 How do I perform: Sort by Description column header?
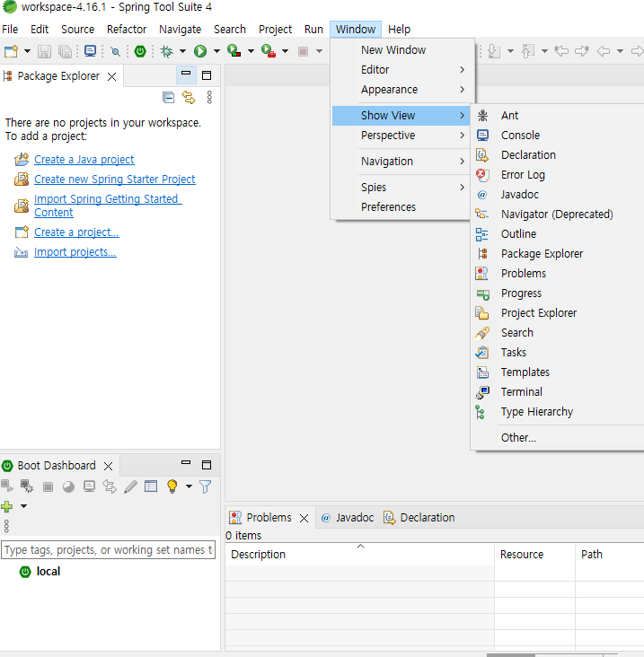coord(360,555)
